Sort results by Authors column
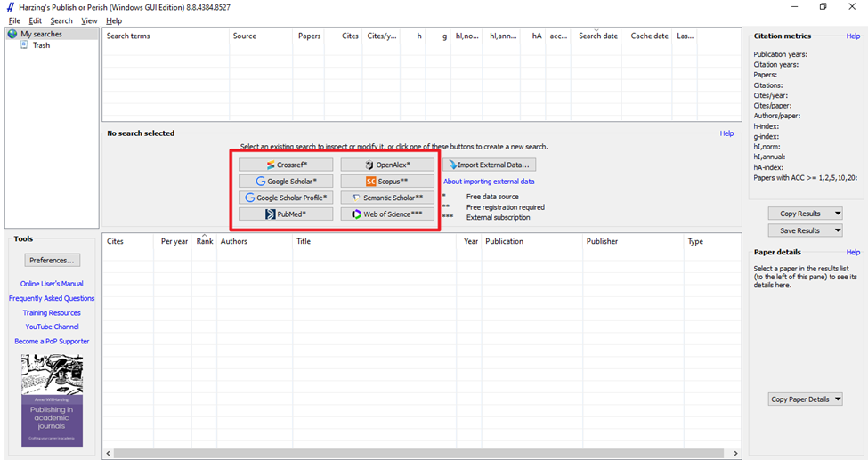Screen dimensions: 868x460 [x=255, y=241]
